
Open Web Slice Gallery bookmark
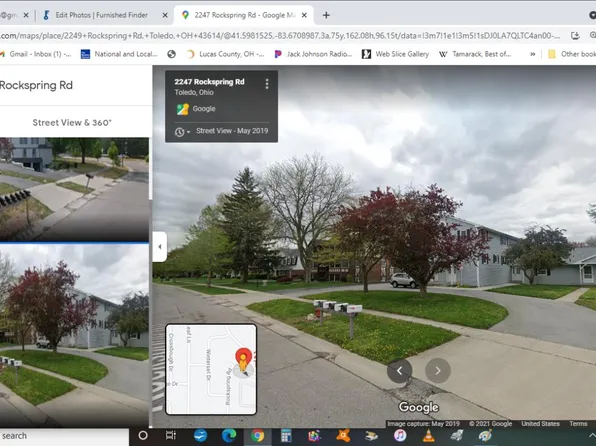click(x=395, y=54)
